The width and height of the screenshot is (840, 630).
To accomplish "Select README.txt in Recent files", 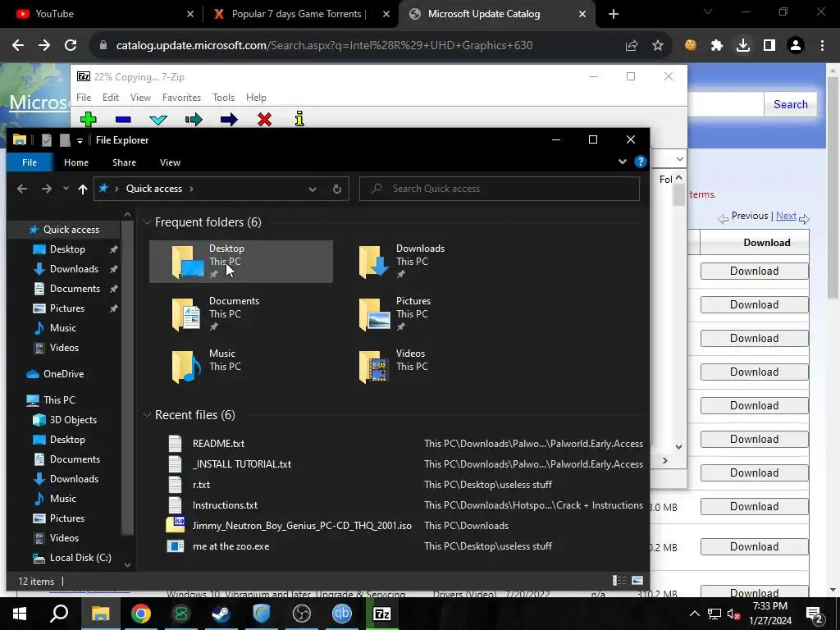I will 218,444.
